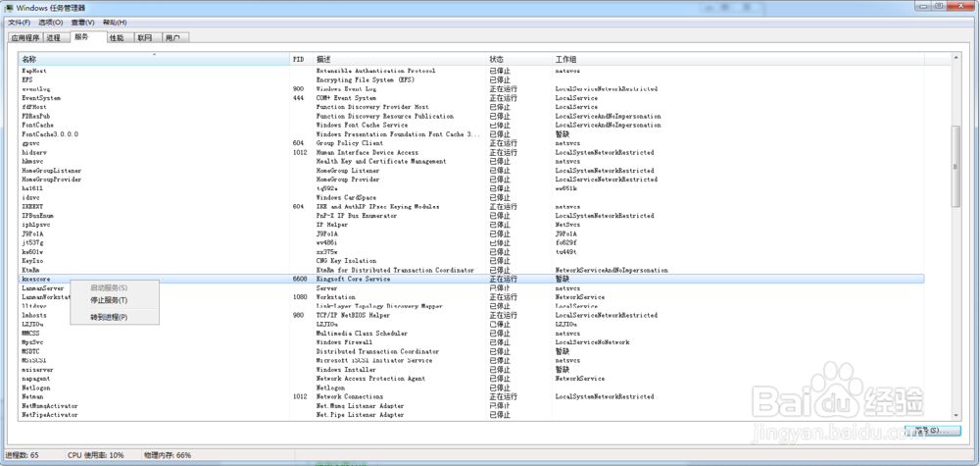Screen dimensions: 980x466
Task: Select the EventSystem service row
Action: pyautogui.click(x=471, y=98)
